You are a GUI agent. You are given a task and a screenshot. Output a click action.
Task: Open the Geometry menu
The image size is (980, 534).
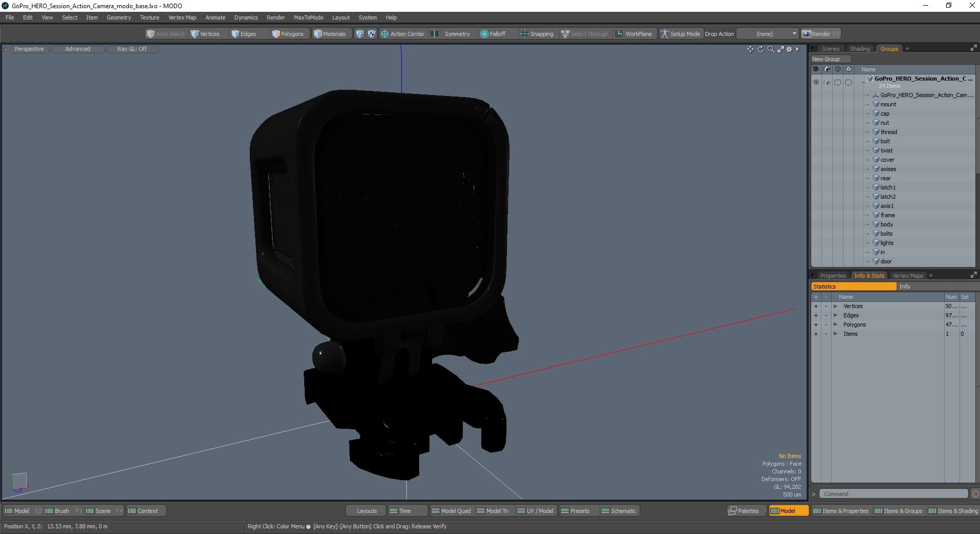point(119,17)
